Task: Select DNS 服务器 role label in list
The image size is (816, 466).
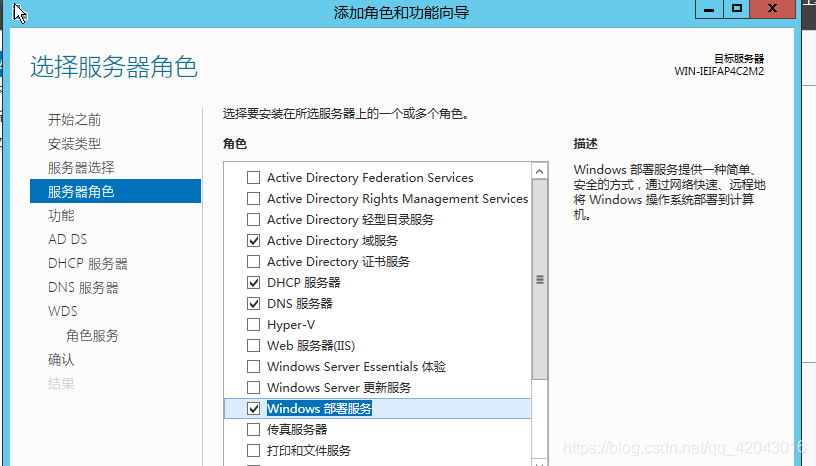Action: [x=300, y=304]
